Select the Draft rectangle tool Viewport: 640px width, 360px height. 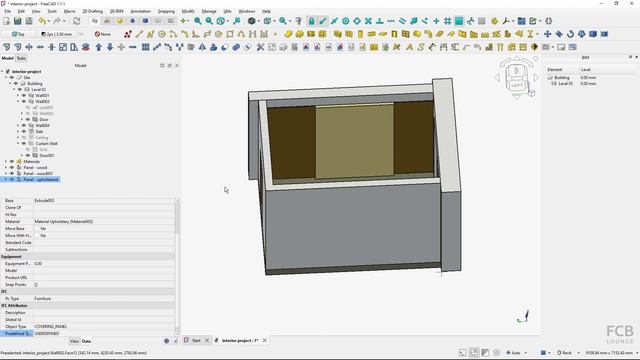[x=230, y=34]
